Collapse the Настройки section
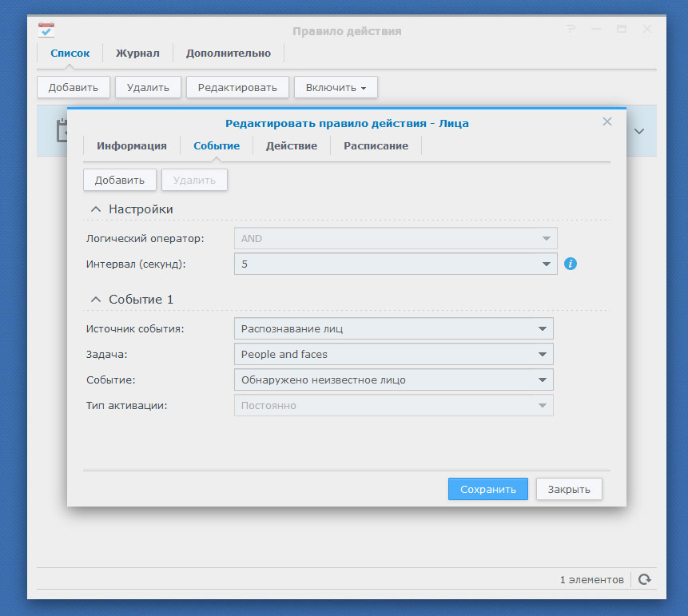688x616 pixels. (x=96, y=209)
